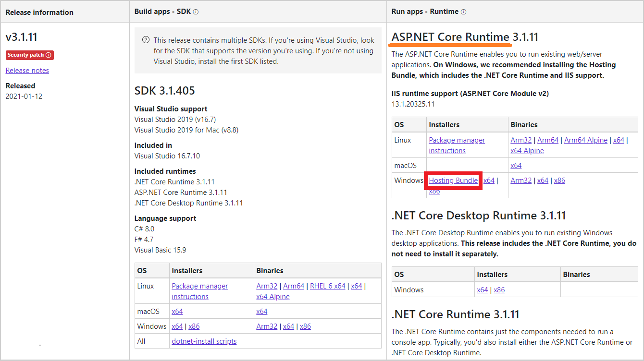The width and height of the screenshot is (644, 361).
Task: Select the v3.1.11 version heading
Action: pos(22,37)
